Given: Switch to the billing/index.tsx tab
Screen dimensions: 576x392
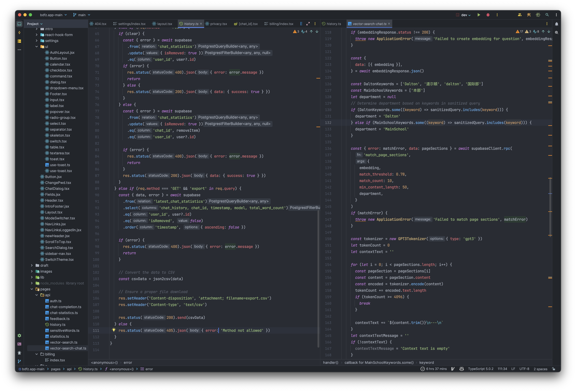Looking at the screenshot, I should tap(281, 24).
